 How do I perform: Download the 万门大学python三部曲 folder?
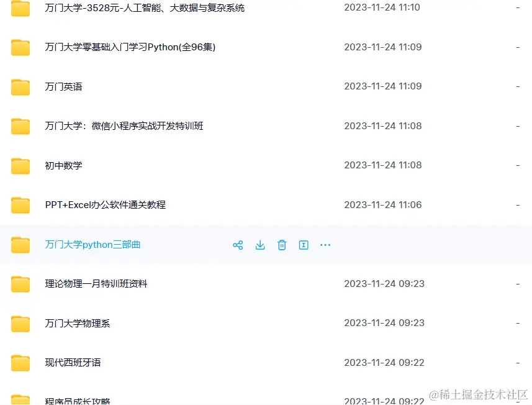[260, 245]
